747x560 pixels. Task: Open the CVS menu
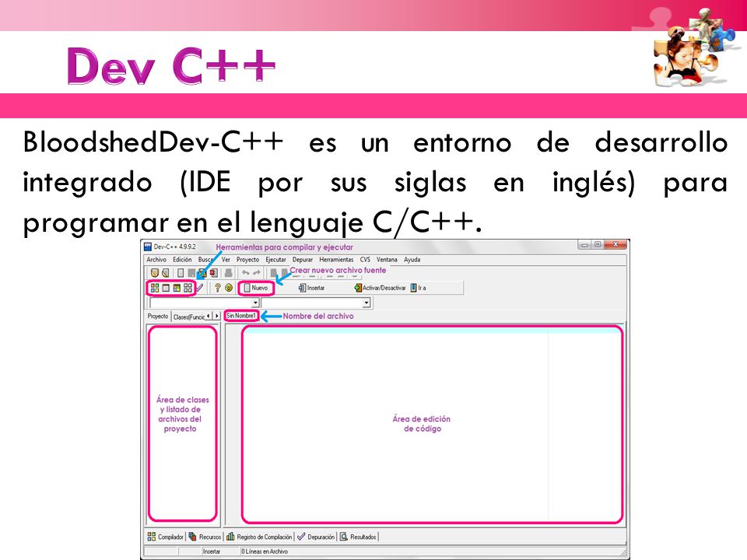pos(365,260)
